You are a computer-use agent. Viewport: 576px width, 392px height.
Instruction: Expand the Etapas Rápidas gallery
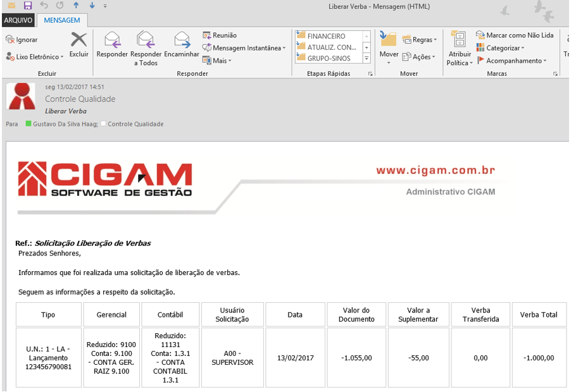(x=366, y=58)
